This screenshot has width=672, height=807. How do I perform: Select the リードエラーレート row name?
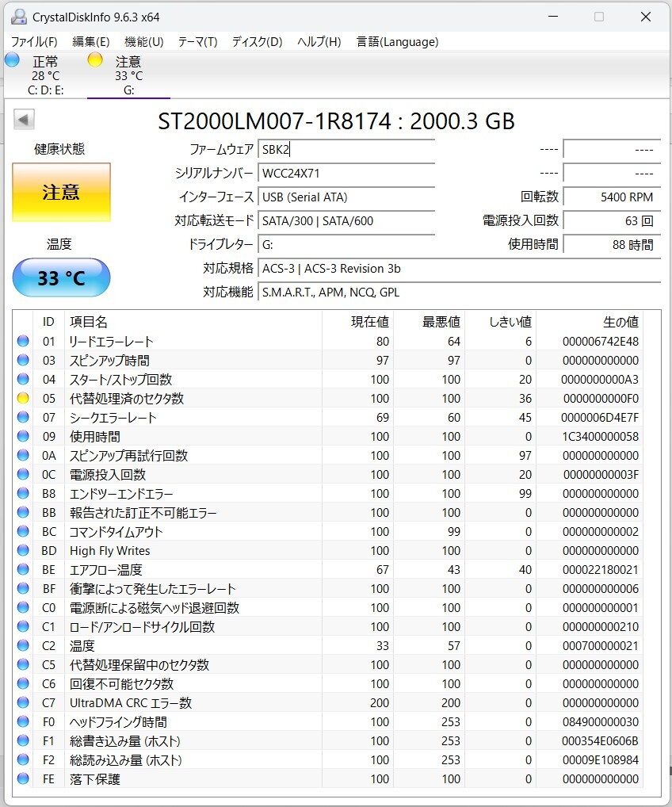pos(112,341)
